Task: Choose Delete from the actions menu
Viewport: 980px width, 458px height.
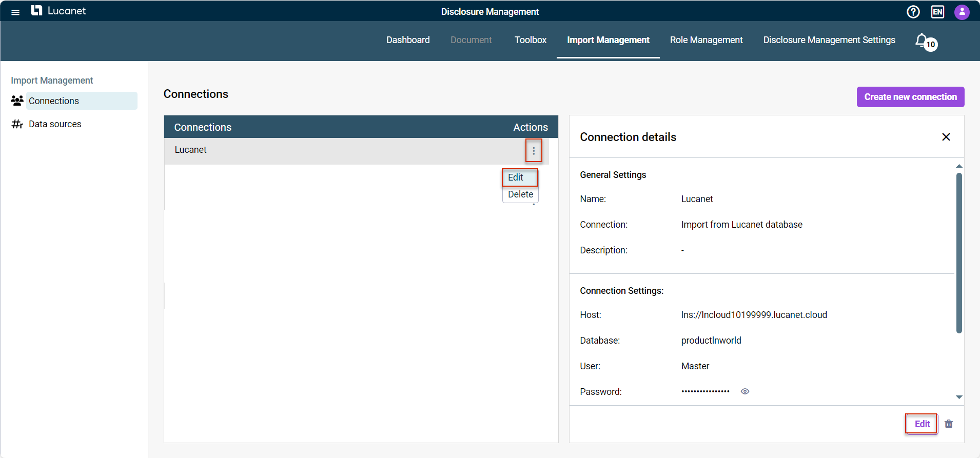Action: pyautogui.click(x=520, y=194)
